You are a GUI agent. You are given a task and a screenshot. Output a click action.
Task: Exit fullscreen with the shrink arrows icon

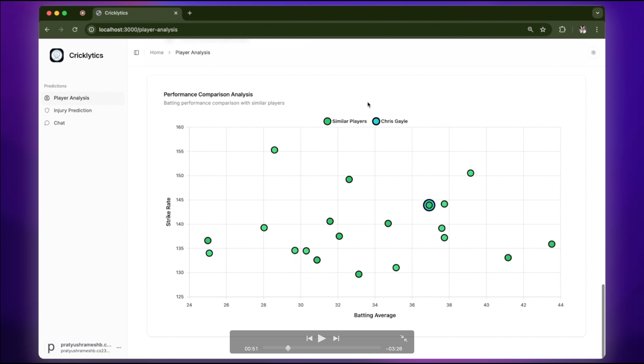pos(404,338)
